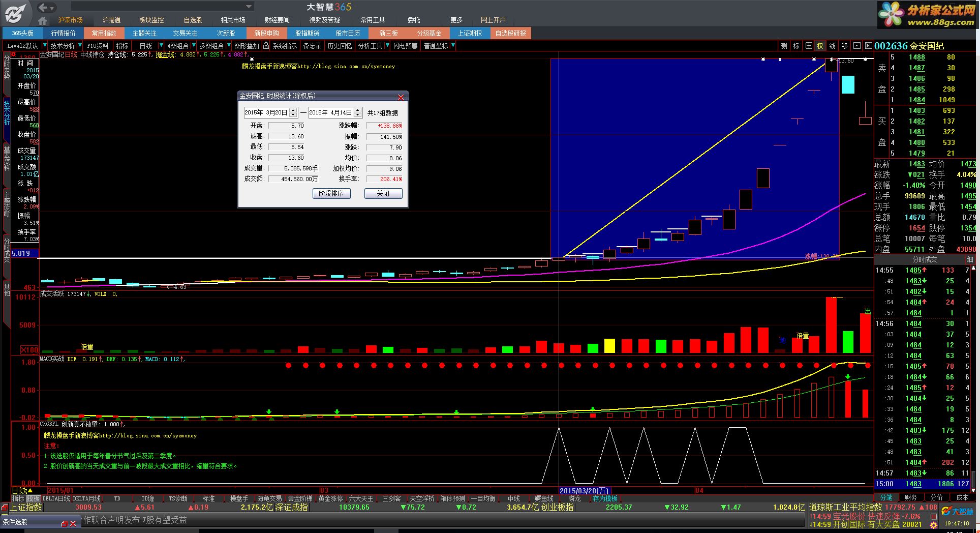
Task: Select the 行情报价 tab
Action: coord(64,34)
